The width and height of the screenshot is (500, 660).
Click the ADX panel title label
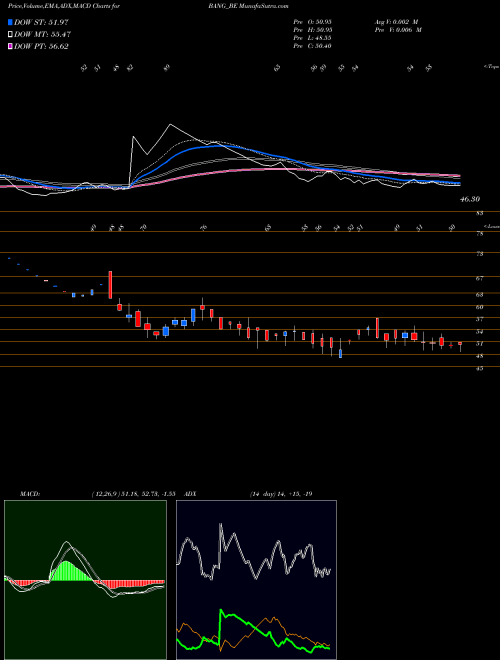point(190,494)
